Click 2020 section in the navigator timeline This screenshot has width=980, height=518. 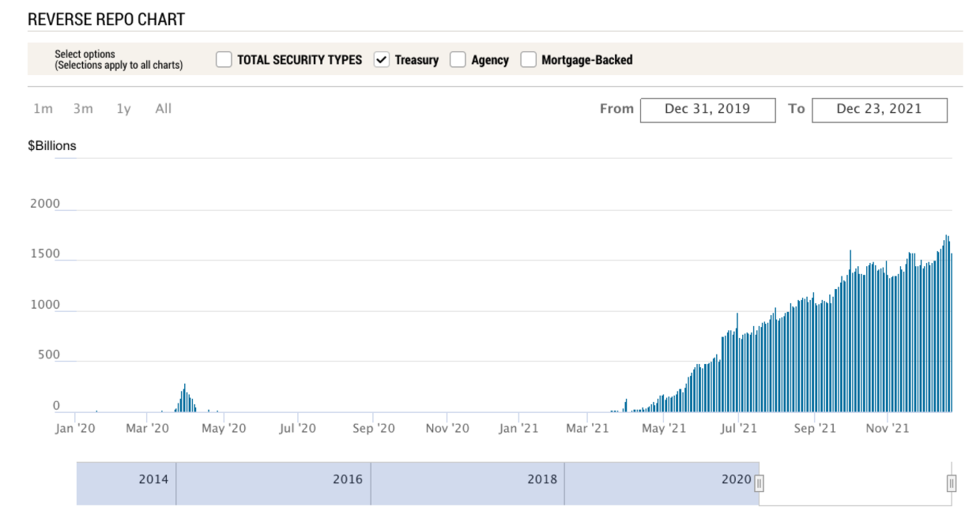pyautogui.click(x=662, y=483)
